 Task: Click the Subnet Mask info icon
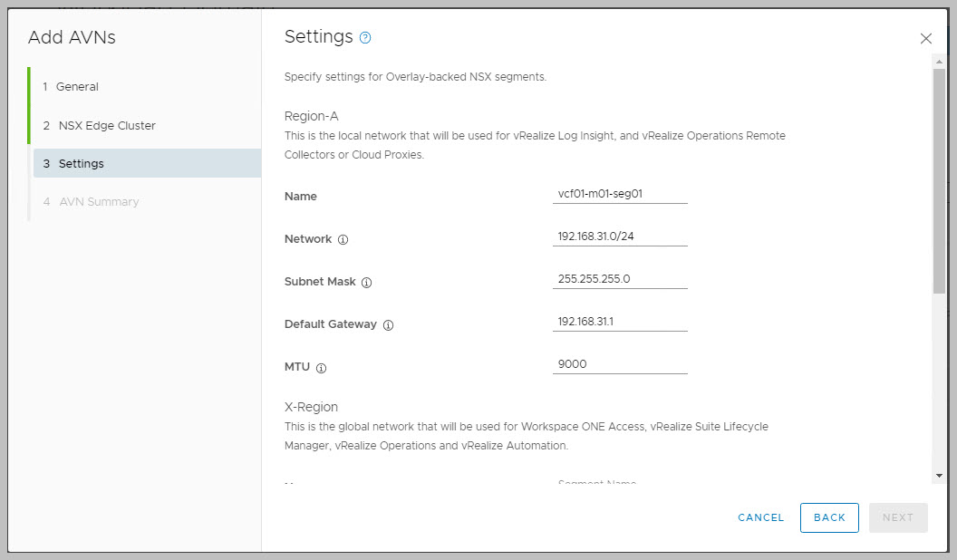366,283
